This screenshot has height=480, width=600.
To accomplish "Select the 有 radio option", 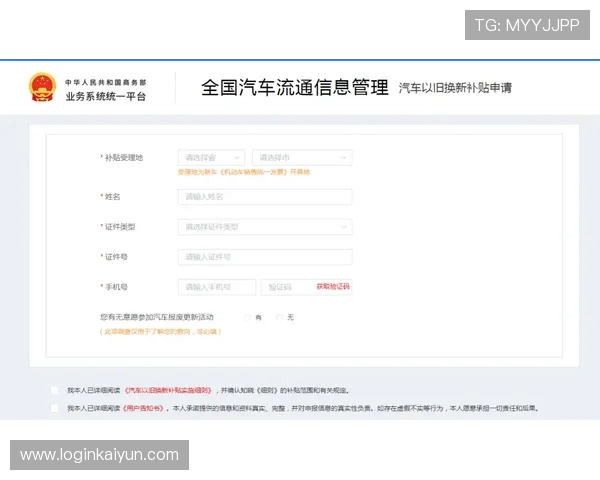I will pyautogui.click(x=247, y=317).
